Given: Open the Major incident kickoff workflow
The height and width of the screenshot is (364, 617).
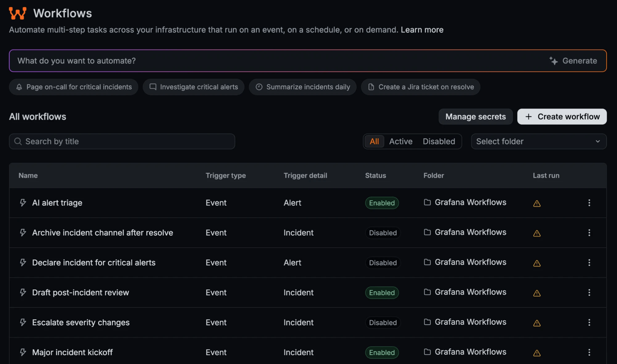Looking at the screenshot, I should point(72,352).
